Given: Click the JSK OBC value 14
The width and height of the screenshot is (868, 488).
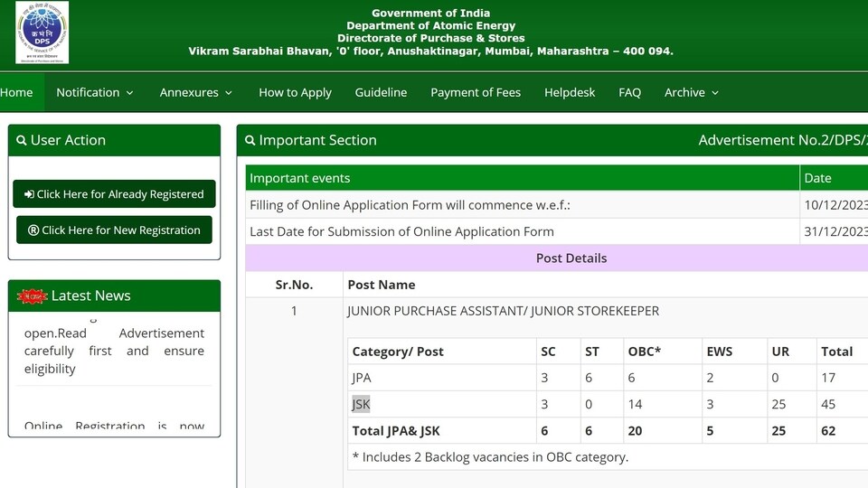Looking at the screenshot, I should tap(635, 405).
